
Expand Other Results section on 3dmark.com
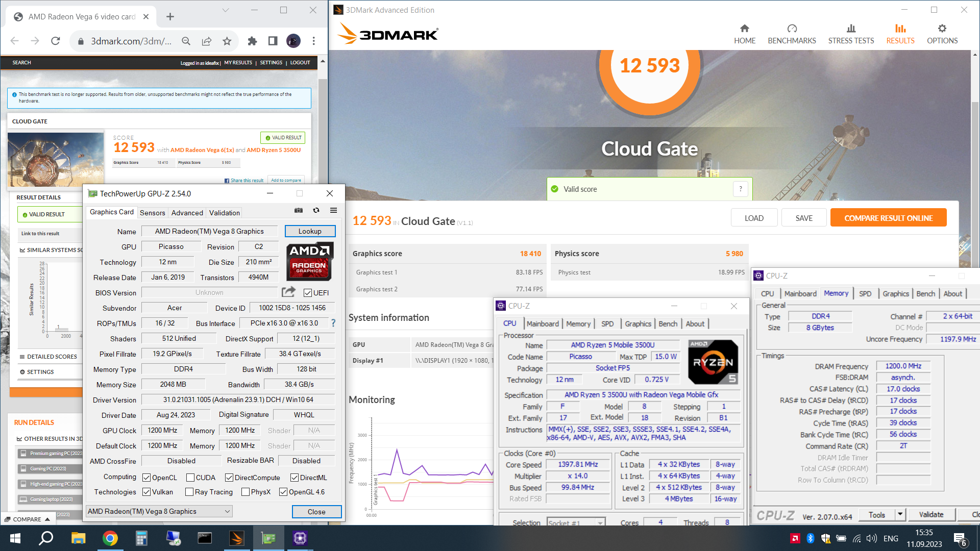pyautogui.click(x=50, y=439)
